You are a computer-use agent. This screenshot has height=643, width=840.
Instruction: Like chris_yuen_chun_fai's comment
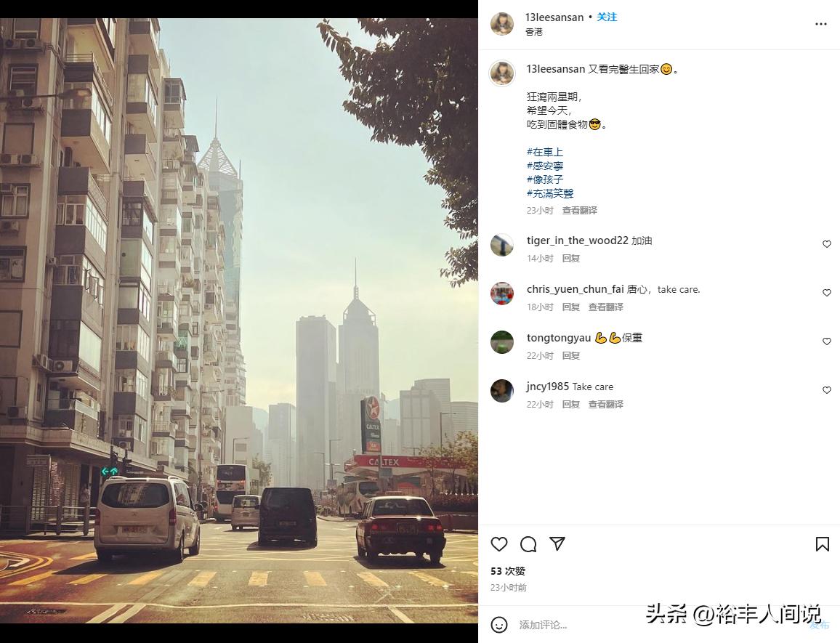point(827,293)
